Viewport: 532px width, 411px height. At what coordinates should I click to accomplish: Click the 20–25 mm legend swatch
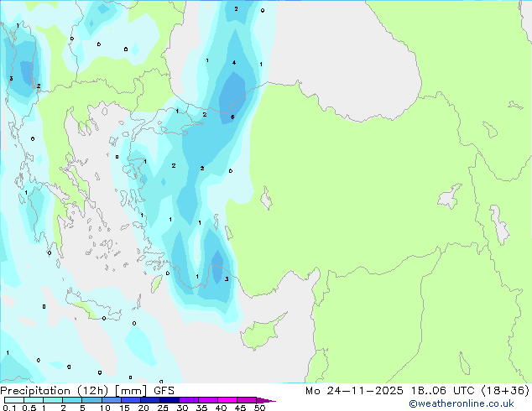pyautogui.click(x=150, y=400)
